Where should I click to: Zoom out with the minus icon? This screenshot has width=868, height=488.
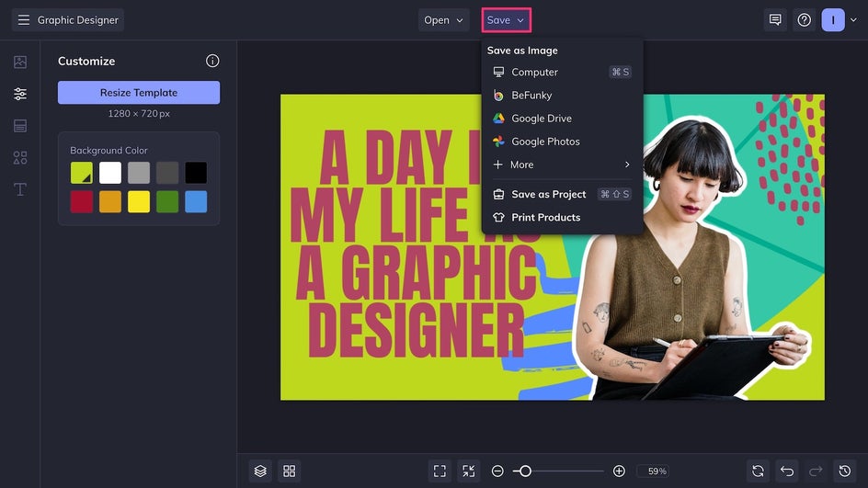497,471
